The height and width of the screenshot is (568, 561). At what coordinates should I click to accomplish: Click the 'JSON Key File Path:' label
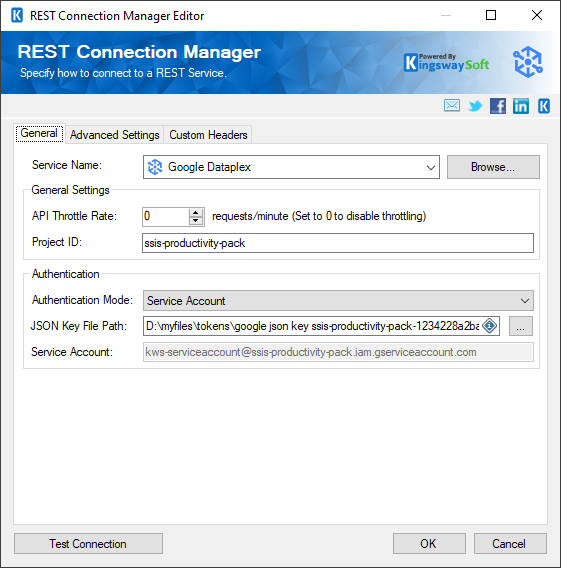[x=79, y=326]
